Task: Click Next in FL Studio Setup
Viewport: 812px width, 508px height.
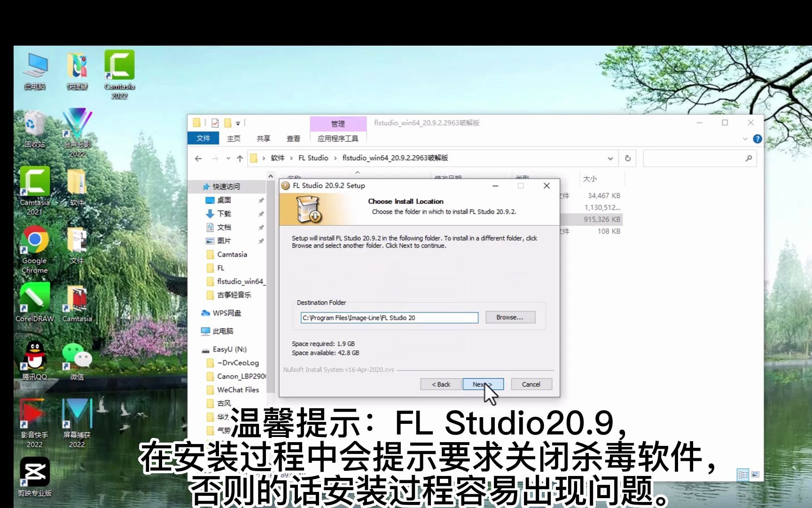Action: [x=483, y=384]
